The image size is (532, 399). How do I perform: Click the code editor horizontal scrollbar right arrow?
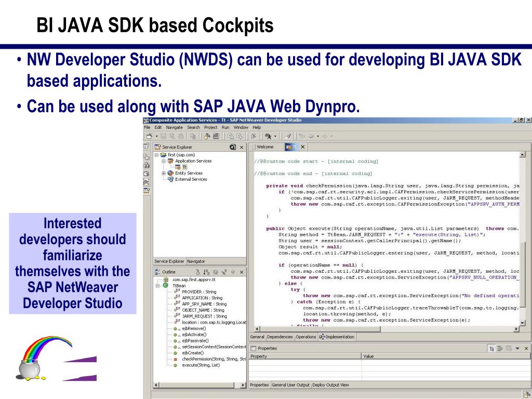point(516,329)
